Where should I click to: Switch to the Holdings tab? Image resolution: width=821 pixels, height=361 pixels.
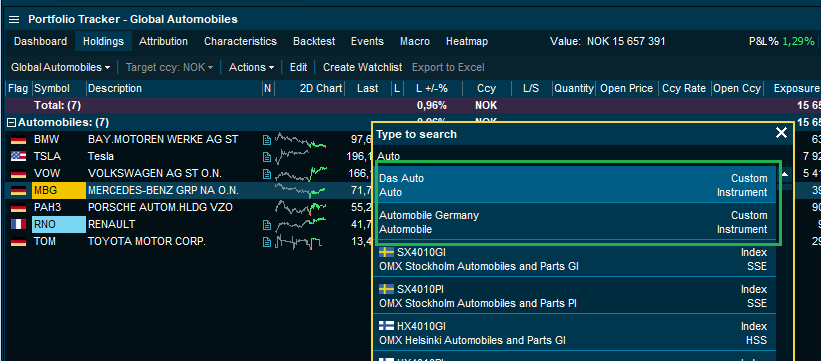tap(103, 41)
